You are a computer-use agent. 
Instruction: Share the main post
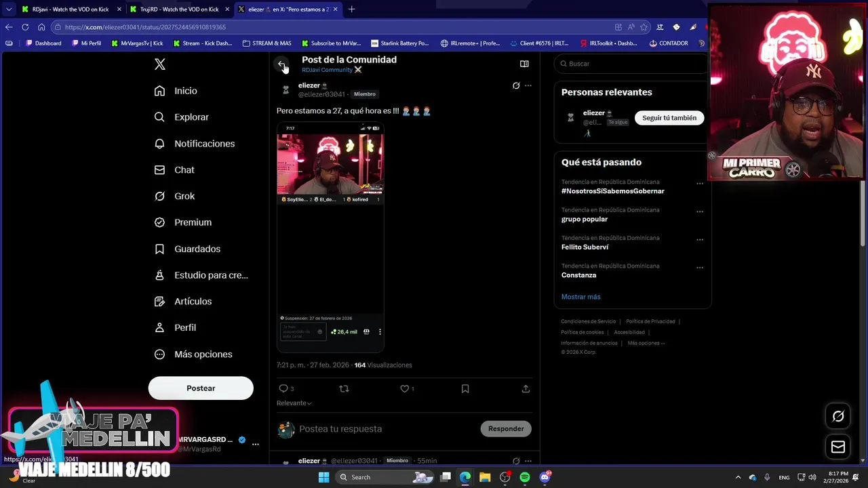coord(526,388)
